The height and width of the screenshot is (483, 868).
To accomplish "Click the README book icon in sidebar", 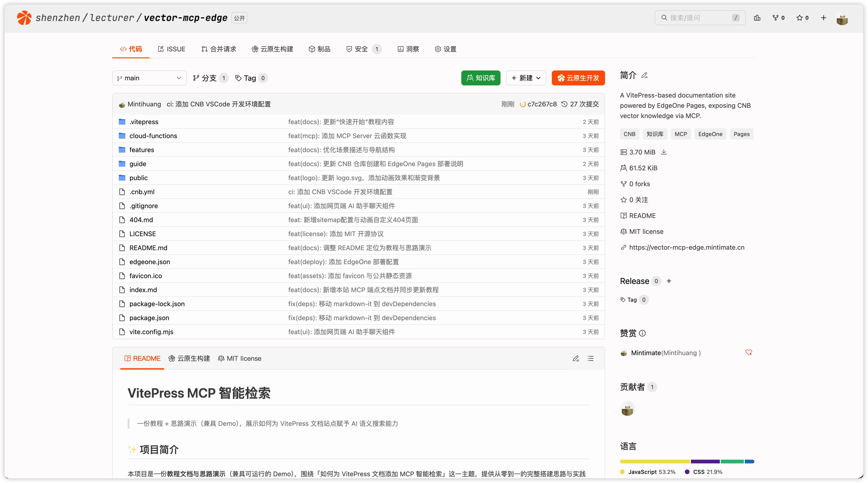I will (623, 216).
